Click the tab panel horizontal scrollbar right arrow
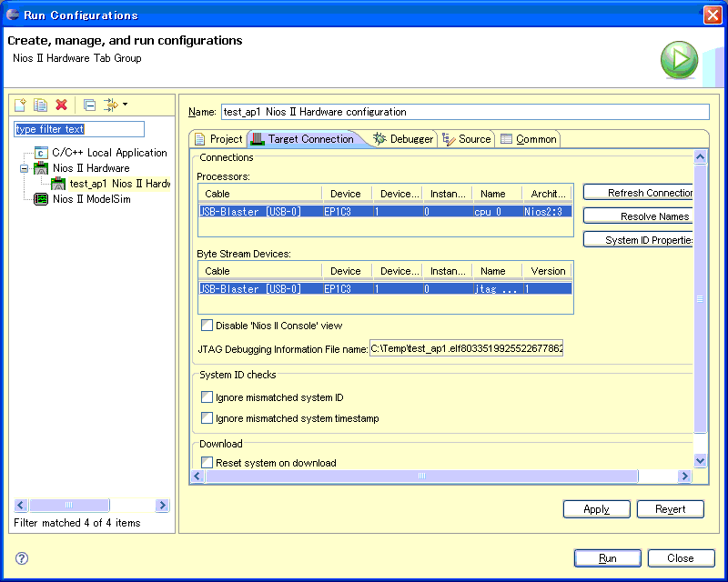The height and width of the screenshot is (582, 728). pos(684,476)
